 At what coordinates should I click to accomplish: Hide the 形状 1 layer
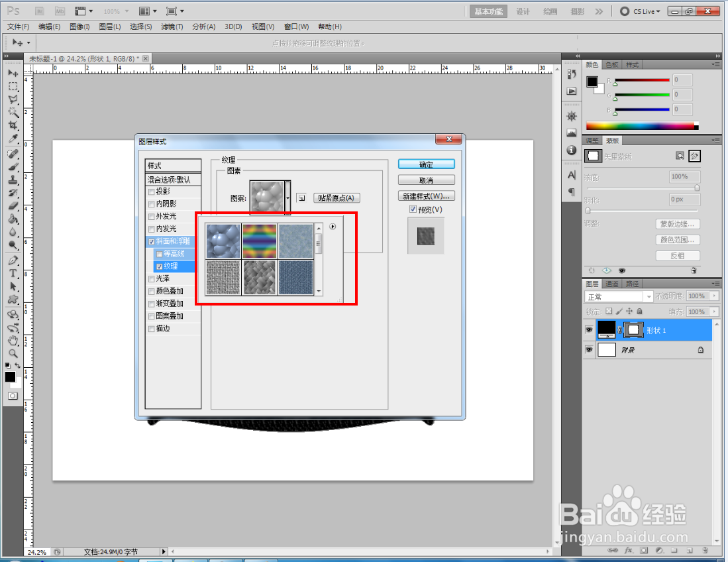589,330
